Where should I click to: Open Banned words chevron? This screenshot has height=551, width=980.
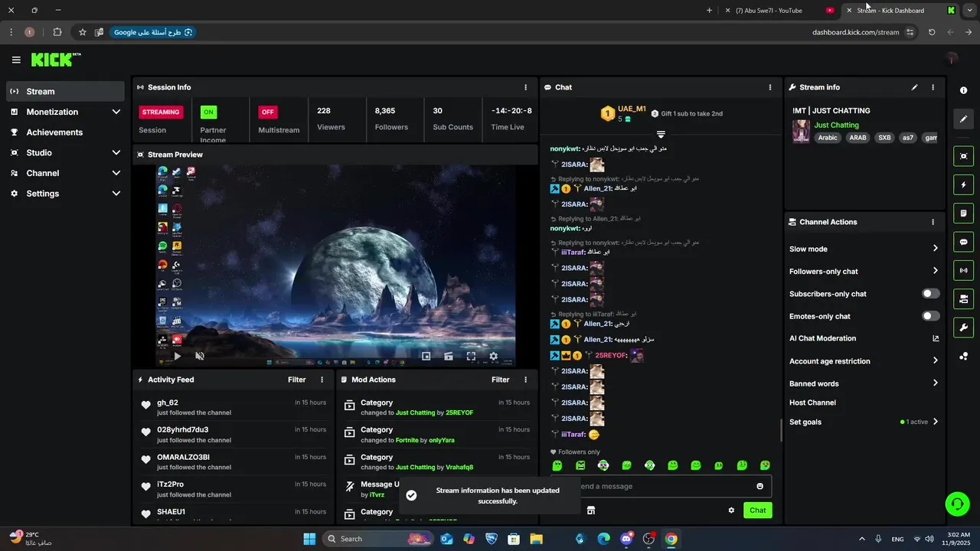tap(935, 383)
